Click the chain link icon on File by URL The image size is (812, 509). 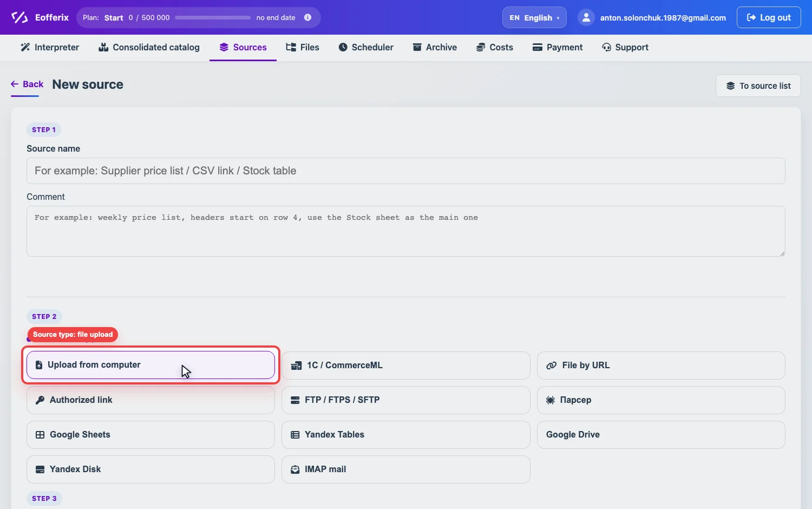click(x=551, y=366)
